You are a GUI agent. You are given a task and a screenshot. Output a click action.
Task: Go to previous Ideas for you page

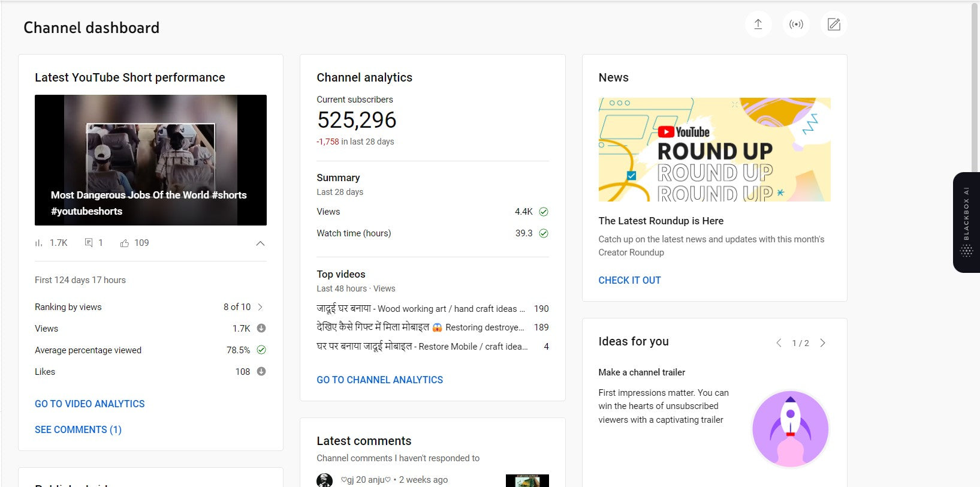pos(779,343)
